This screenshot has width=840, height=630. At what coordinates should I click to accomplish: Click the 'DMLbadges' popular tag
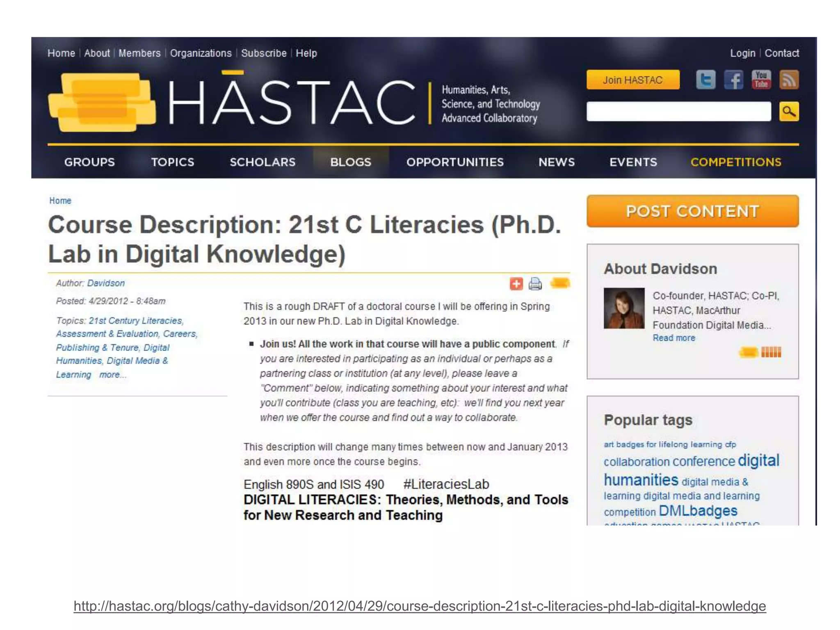point(698,511)
